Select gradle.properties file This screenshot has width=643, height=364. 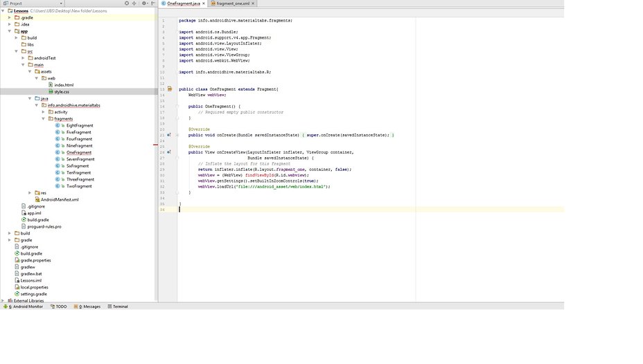(x=35, y=260)
